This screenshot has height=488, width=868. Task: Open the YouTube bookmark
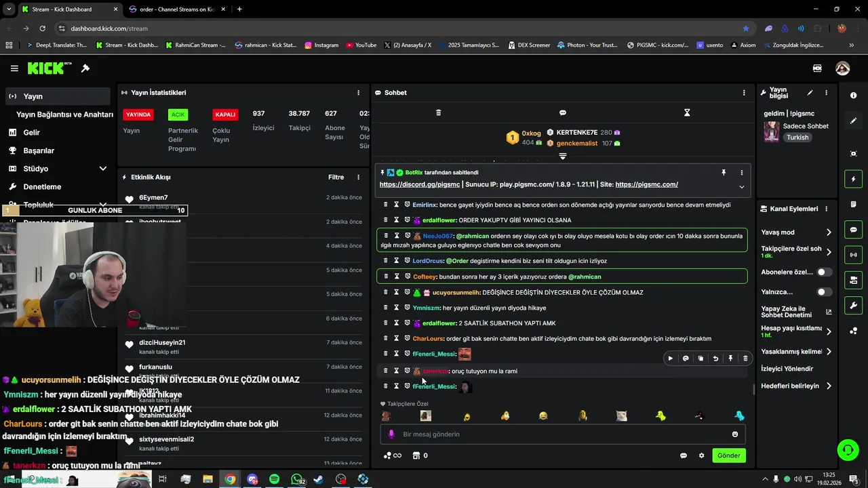pos(361,45)
